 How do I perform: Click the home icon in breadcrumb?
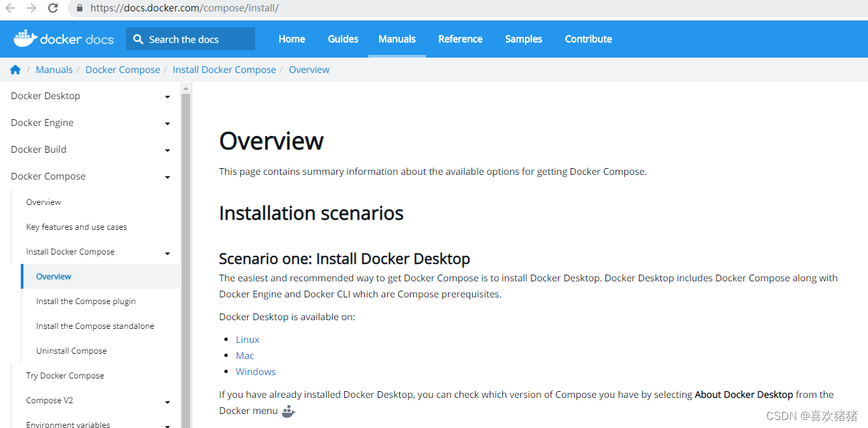[x=15, y=70]
